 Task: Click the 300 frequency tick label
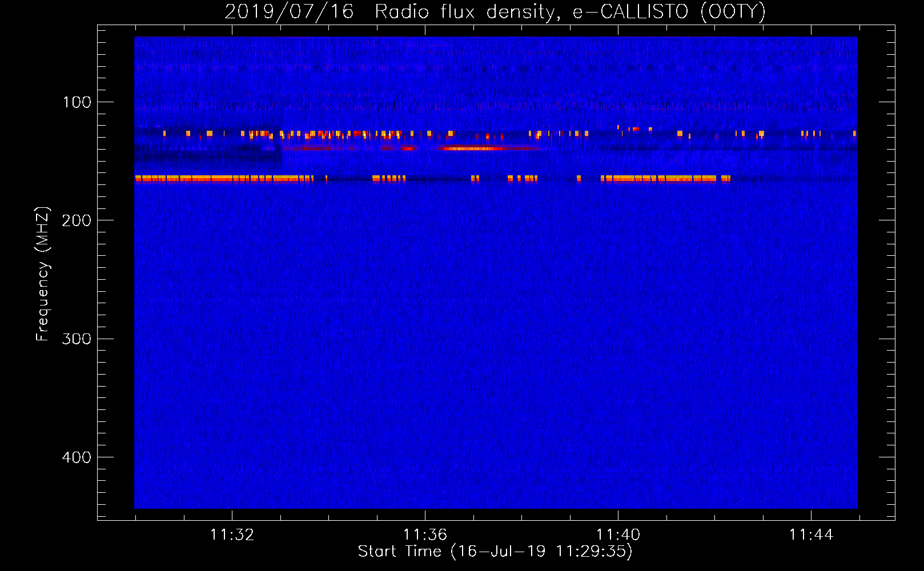point(76,339)
